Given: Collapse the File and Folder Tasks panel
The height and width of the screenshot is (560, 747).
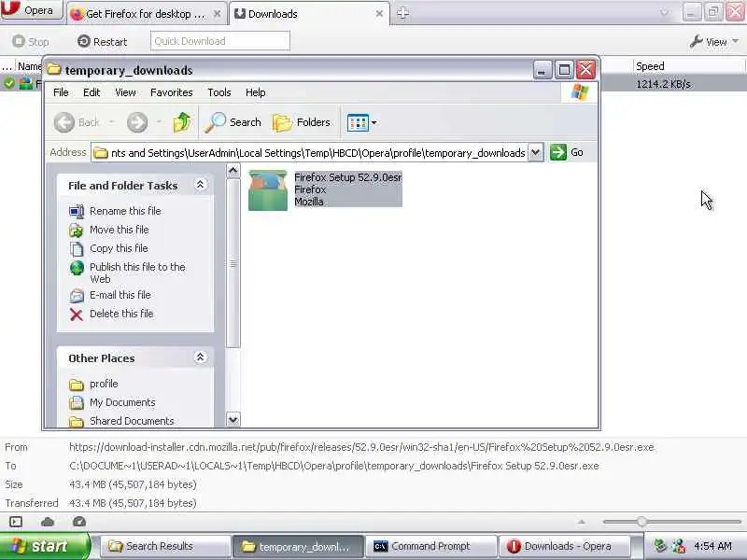Looking at the screenshot, I should pyautogui.click(x=201, y=185).
